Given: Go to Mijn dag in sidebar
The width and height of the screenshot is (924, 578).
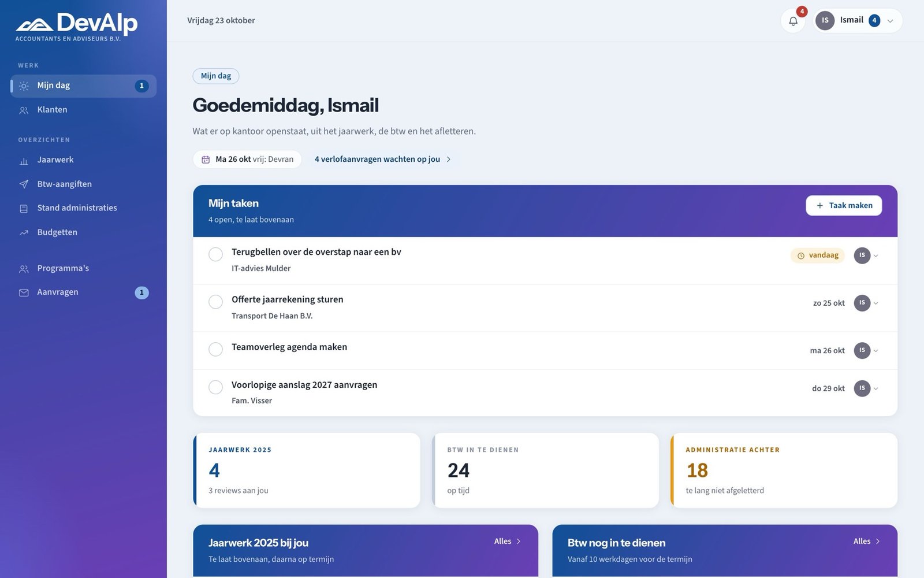Looking at the screenshot, I should 83,86.
